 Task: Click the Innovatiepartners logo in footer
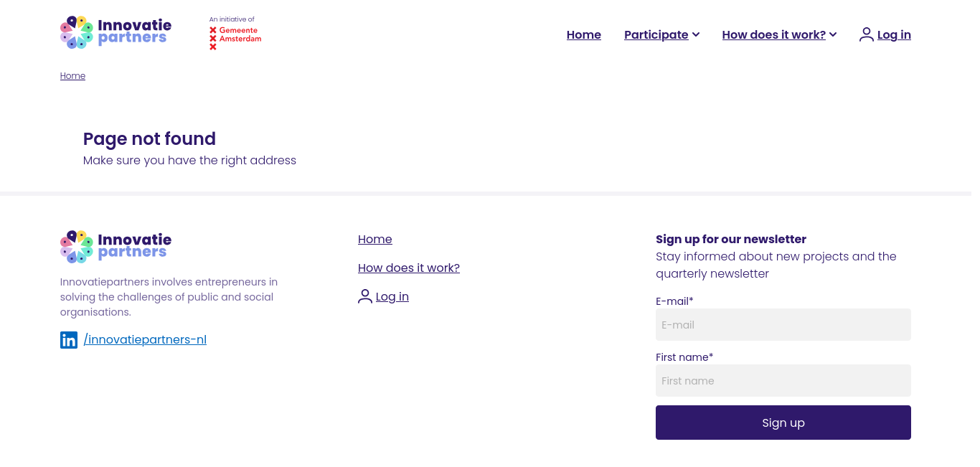(x=116, y=247)
